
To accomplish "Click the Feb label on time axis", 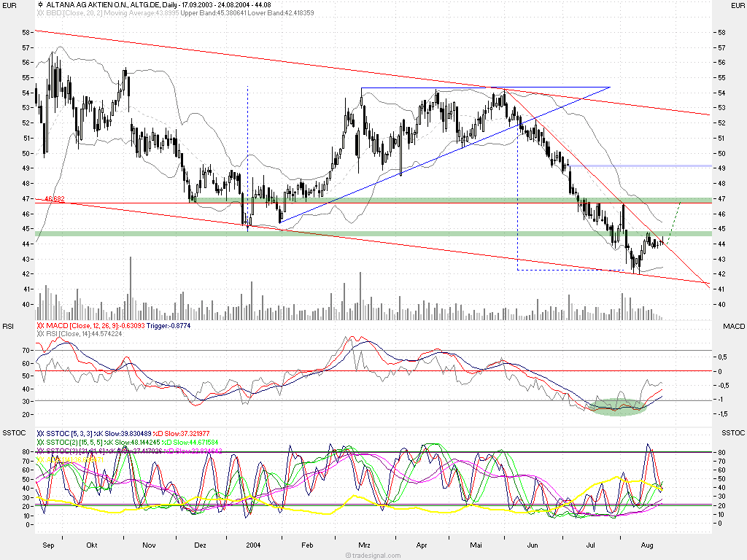I will pyautogui.click(x=307, y=545).
